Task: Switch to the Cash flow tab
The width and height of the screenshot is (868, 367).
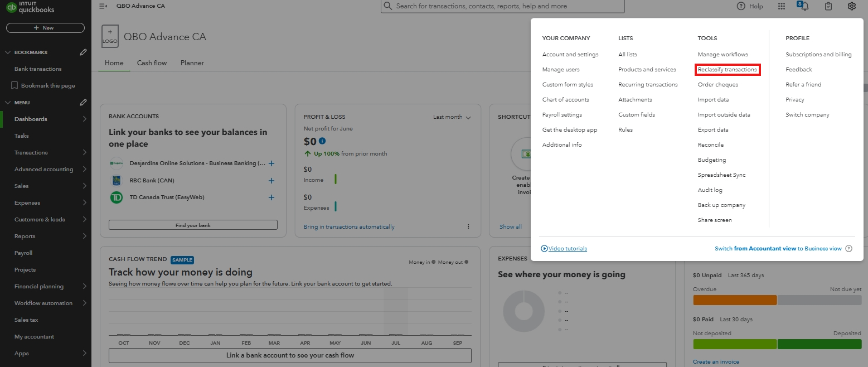Action: [x=152, y=63]
